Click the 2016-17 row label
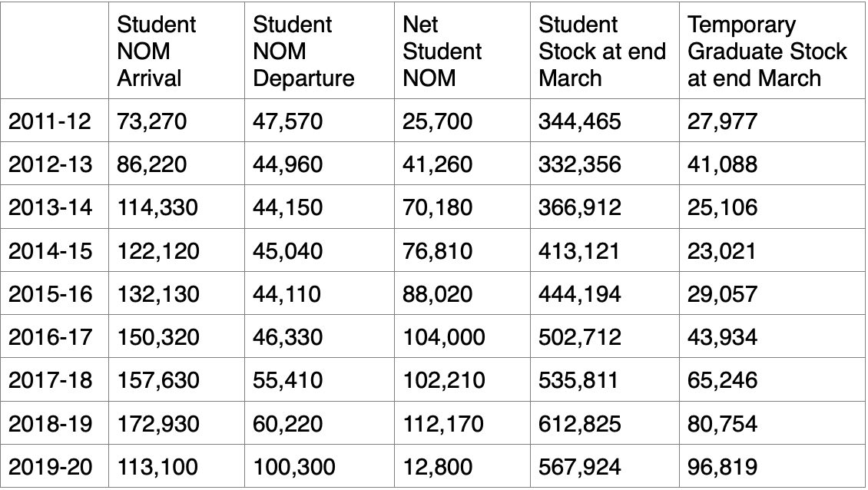Viewport: 868px width, 490px height. pyautogui.click(x=49, y=337)
